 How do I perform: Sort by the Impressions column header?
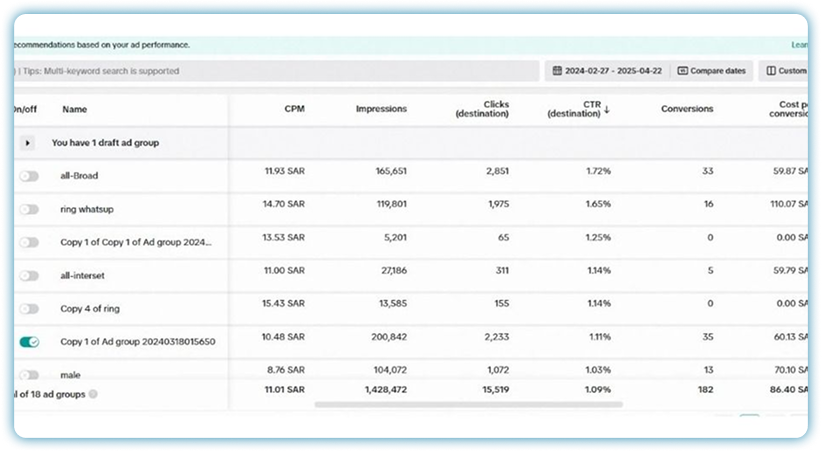tap(381, 109)
